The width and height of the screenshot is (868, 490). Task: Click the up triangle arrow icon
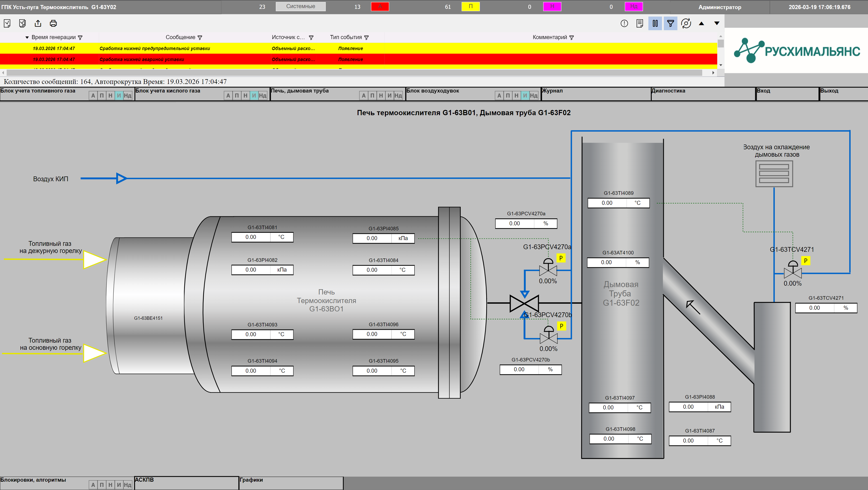(701, 24)
